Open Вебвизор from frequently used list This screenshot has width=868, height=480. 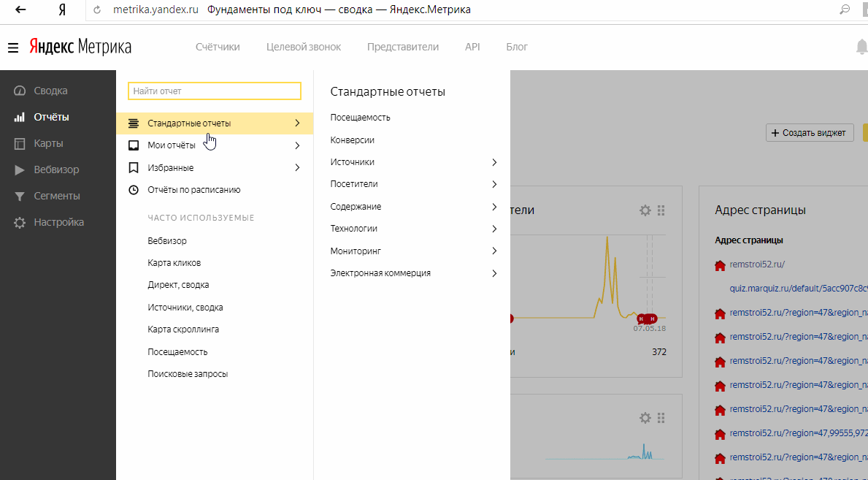[167, 240]
